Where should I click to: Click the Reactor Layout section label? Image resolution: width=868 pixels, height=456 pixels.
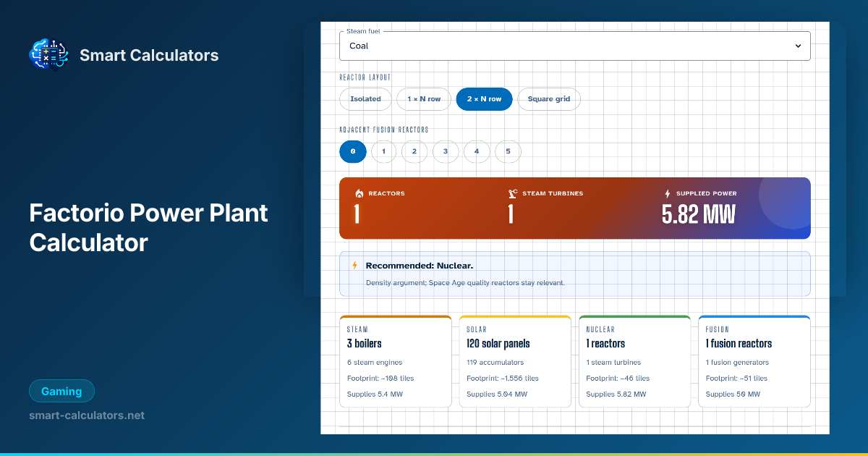click(365, 77)
